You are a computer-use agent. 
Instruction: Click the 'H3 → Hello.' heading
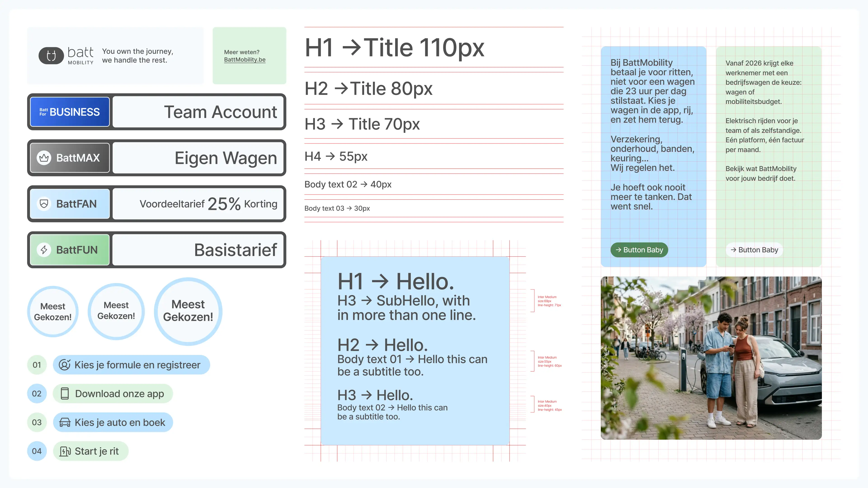click(x=375, y=395)
